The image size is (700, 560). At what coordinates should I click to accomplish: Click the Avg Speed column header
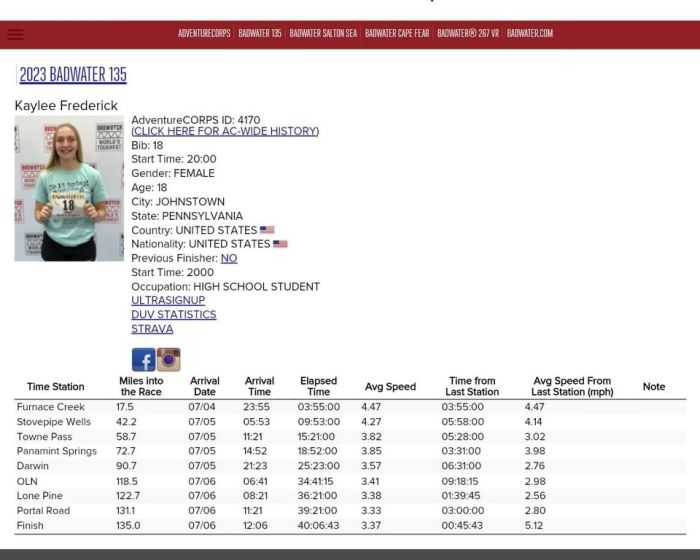coord(390,387)
